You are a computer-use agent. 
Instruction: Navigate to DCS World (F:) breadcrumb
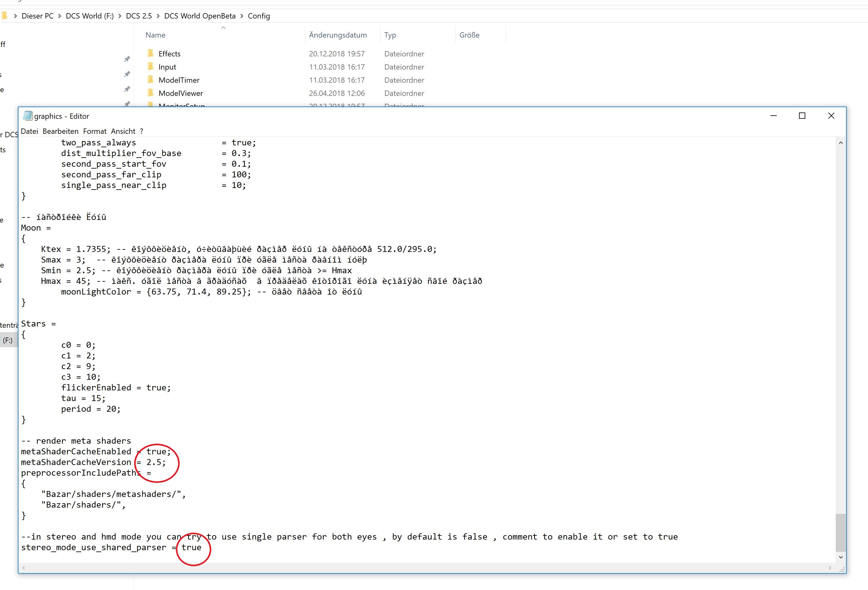(90, 16)
